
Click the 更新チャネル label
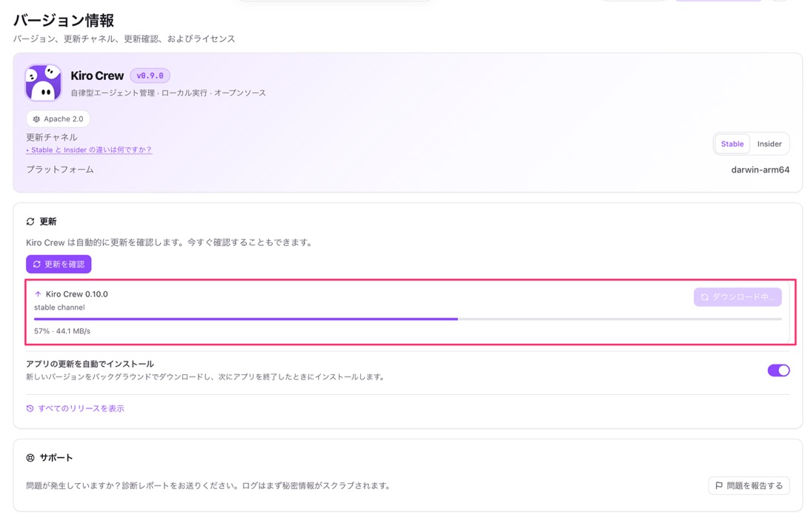(52, 137)
